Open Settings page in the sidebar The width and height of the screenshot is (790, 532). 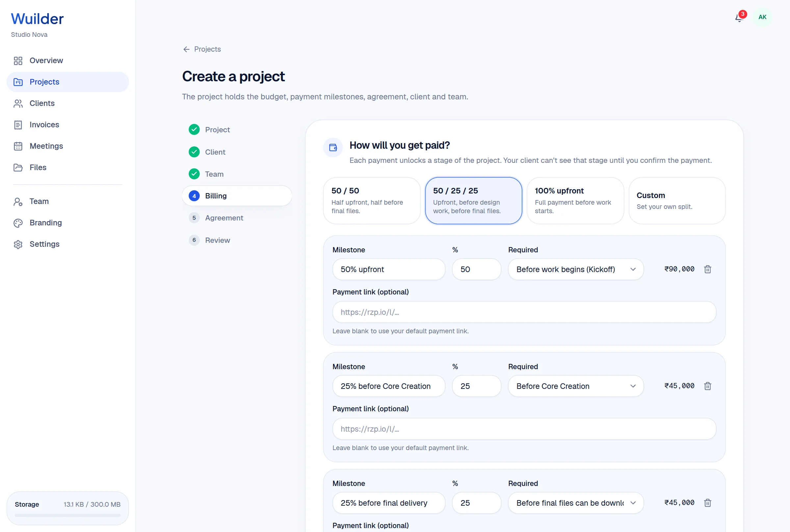pyautogui.click(x=68, y=244)
